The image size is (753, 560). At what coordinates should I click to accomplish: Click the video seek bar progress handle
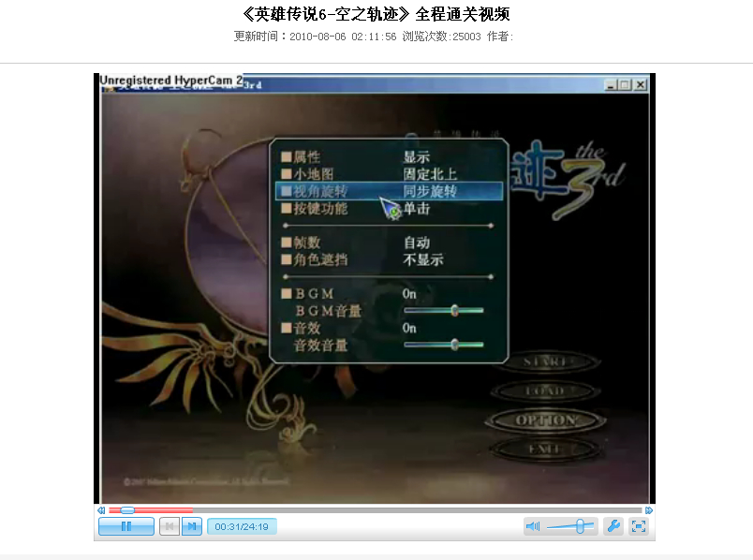127,510
